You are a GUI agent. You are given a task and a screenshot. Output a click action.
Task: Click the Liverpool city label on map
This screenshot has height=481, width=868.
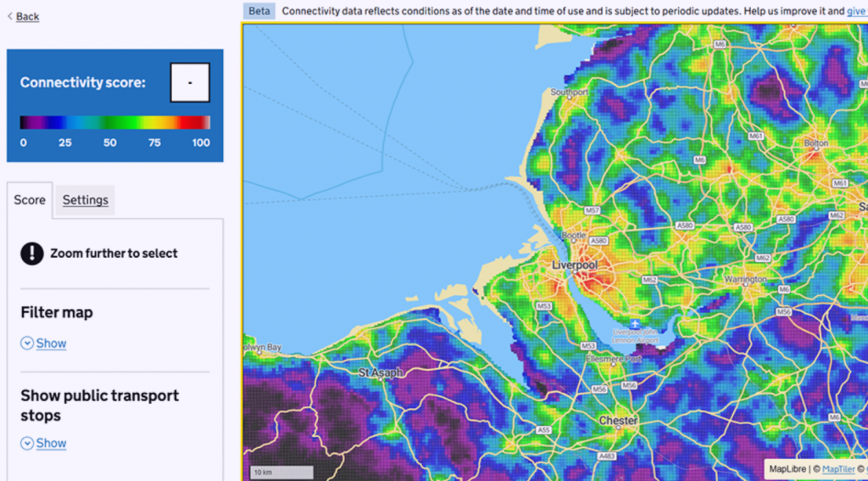[x=575, y=266]
